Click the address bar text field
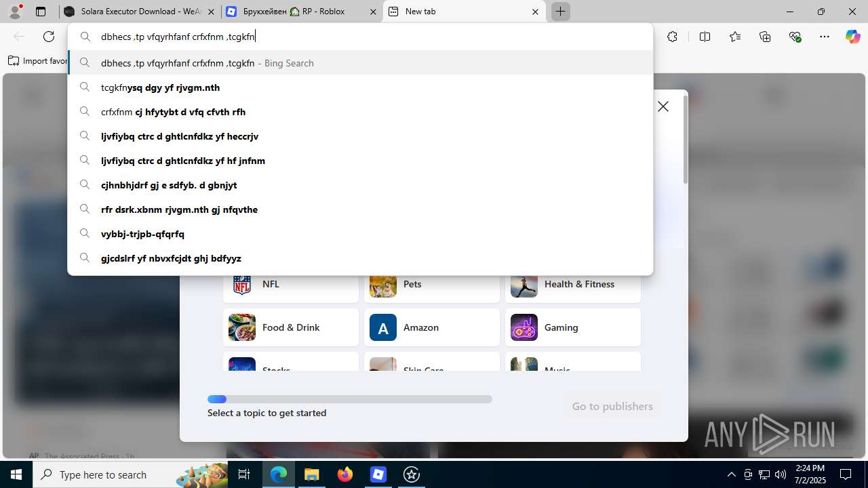 [360, 37]
